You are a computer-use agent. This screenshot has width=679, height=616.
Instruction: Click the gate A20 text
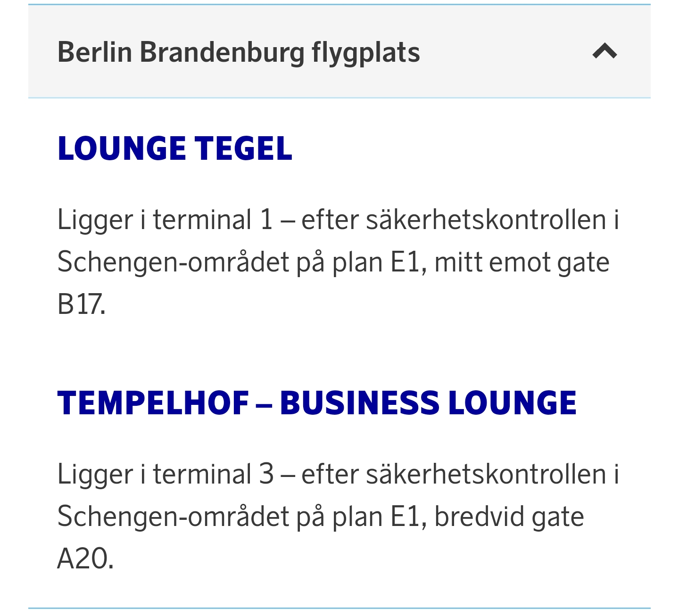click(x=85, y=559)
